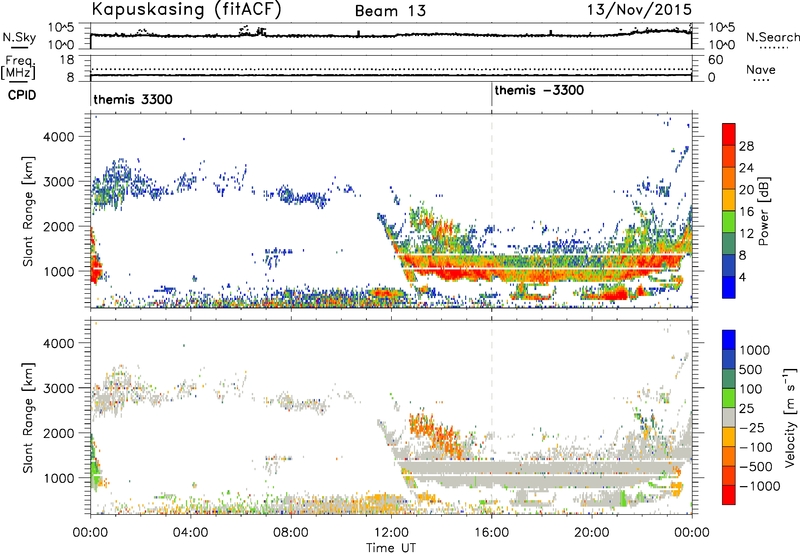
Task: Click the '12:00' time tick label
Action: tap(391, 533)
